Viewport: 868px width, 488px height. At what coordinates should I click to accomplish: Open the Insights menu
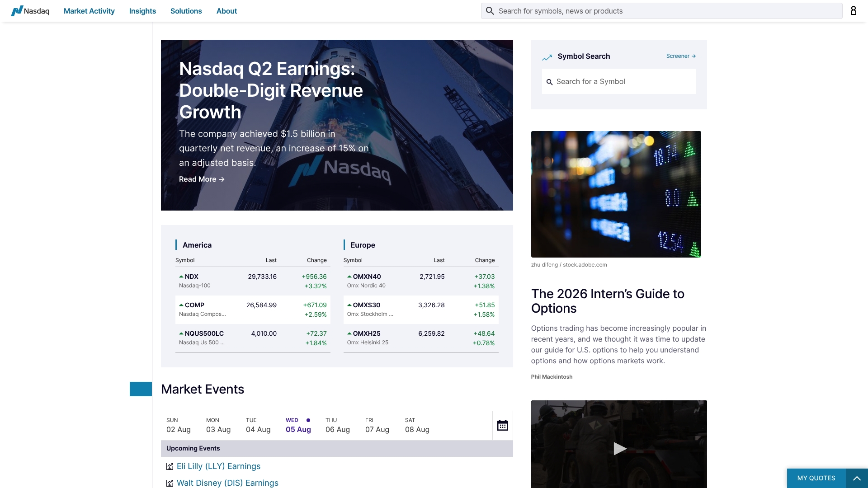(142, 11)
